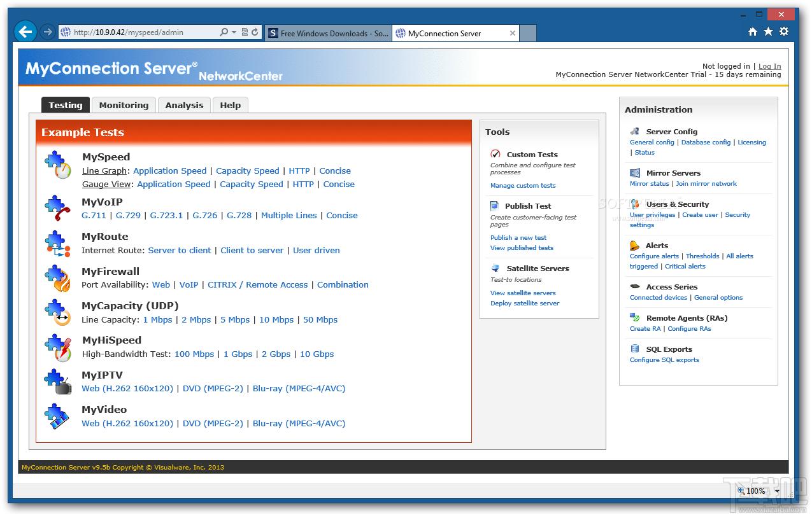
Task: Click the MyIPTV puzzle television icon
Action: [x=57, y=382]
